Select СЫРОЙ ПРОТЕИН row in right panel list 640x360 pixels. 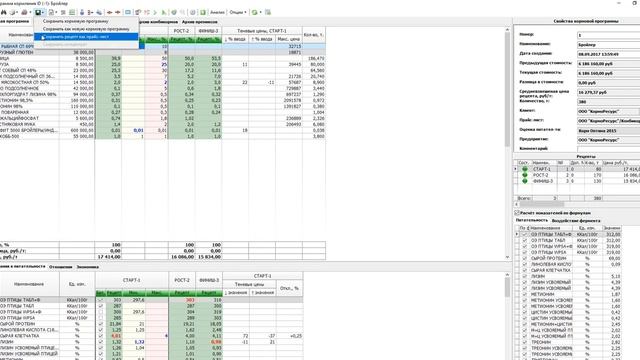click(569, 258)
